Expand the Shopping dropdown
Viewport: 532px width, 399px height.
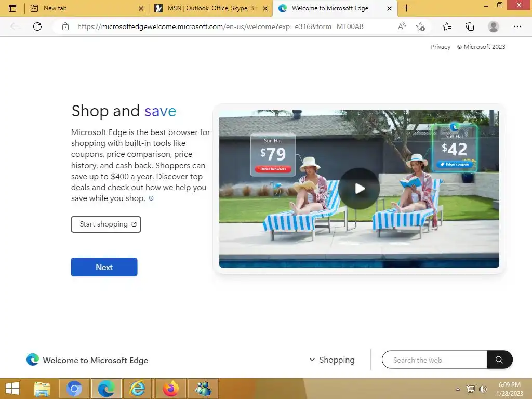(332, 360)
